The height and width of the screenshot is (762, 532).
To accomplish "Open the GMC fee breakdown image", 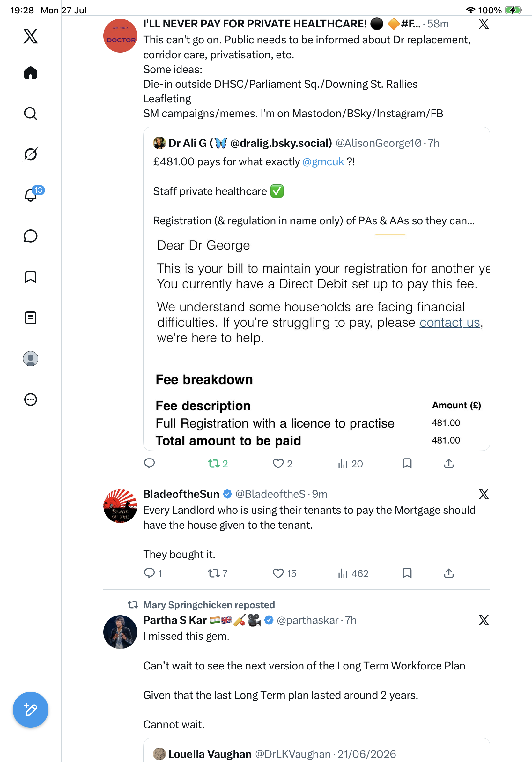I will [317, 342].
